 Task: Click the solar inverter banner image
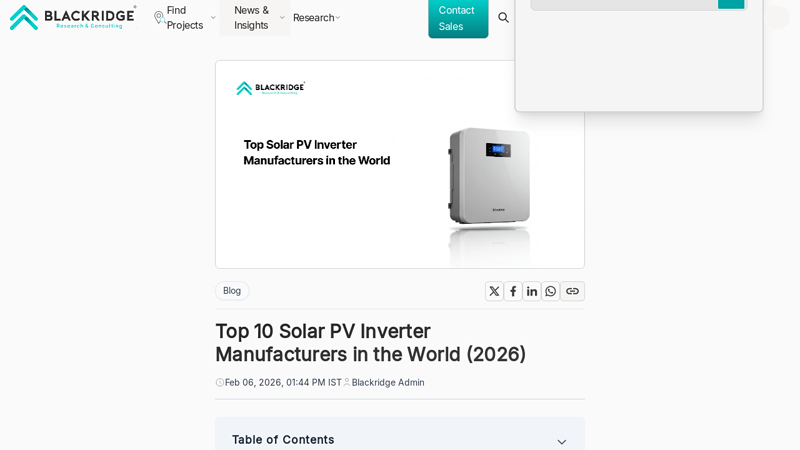tap(400, 164)
